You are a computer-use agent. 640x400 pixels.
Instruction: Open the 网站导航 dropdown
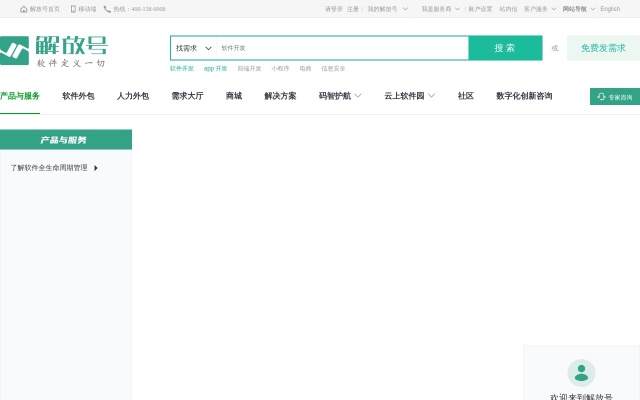(x=579, y=9)
